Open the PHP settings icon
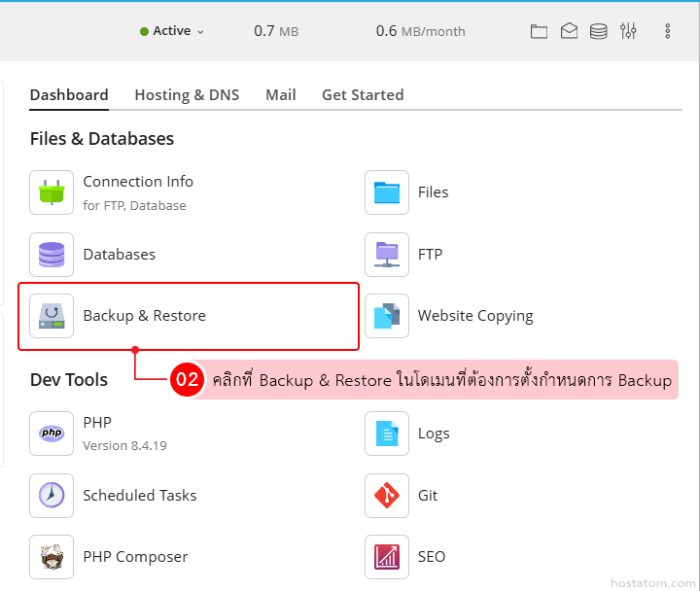This screenshot has height=591, width=700. [52, 434]
